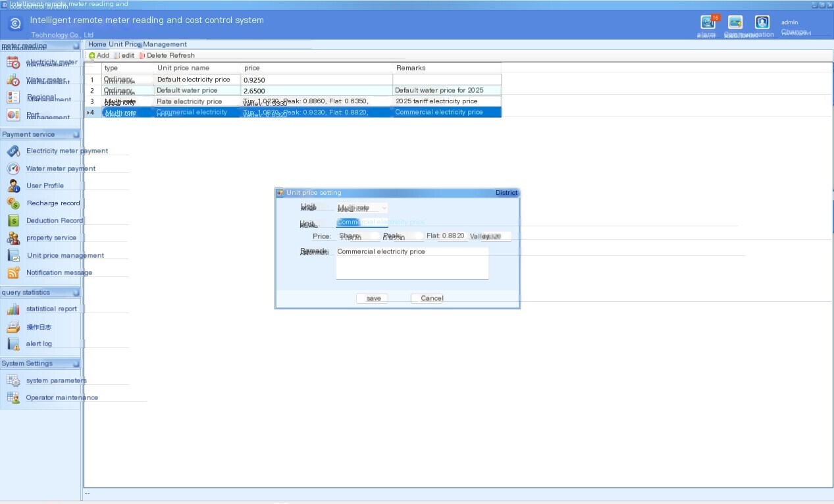Open Unit price management icon

pyautogui.click(x=13, y=255)
